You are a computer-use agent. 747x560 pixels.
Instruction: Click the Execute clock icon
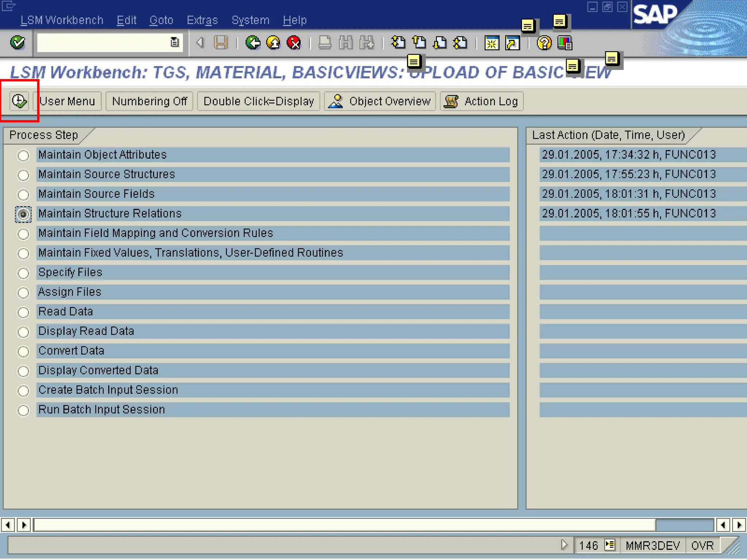tap(19, 101)
